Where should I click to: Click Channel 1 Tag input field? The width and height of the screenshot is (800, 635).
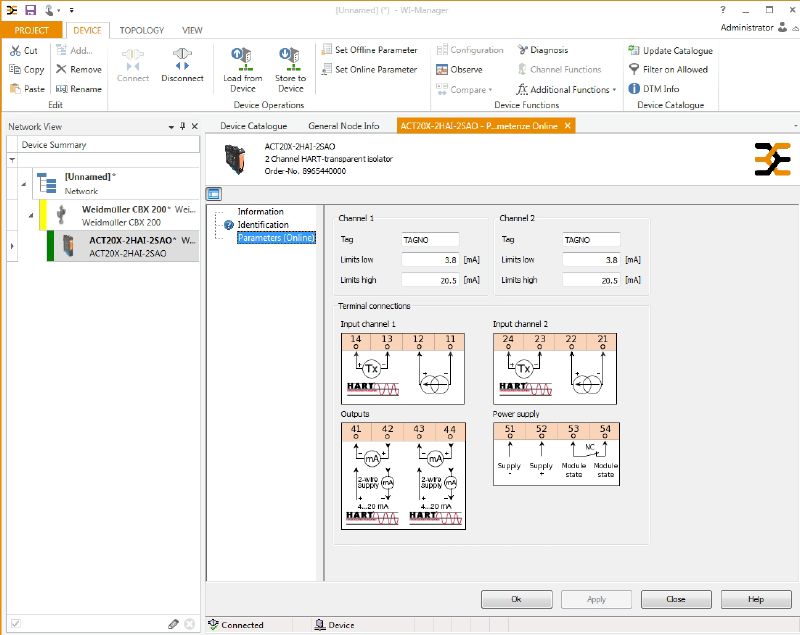429,240
